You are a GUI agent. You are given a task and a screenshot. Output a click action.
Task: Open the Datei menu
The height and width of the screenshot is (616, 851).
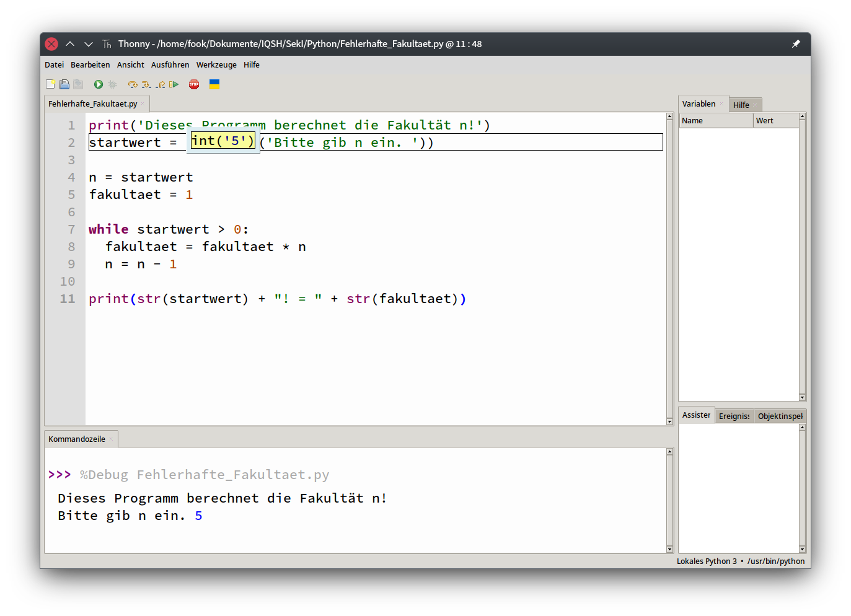[x=54, y=64]
